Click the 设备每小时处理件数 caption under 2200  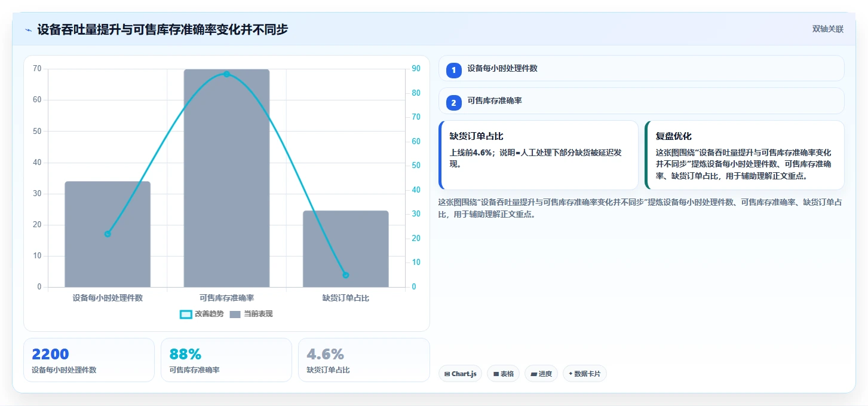pos(64,370)
